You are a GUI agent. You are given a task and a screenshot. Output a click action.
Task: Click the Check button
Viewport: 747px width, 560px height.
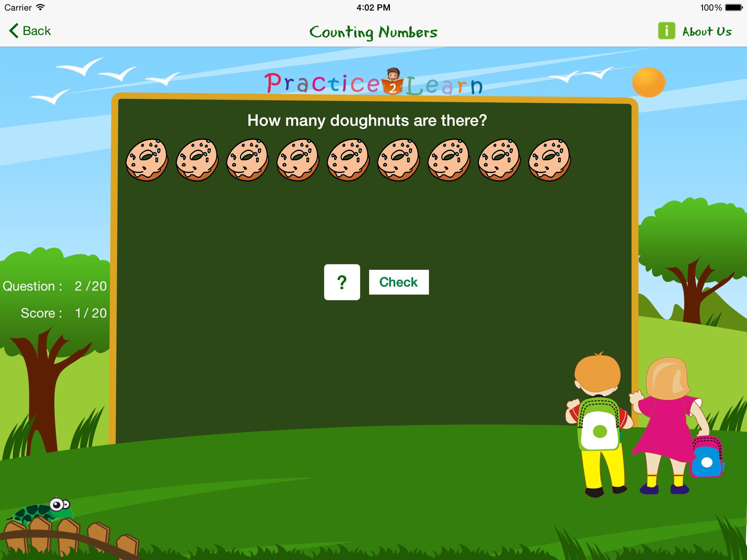(x=399, y=282)
